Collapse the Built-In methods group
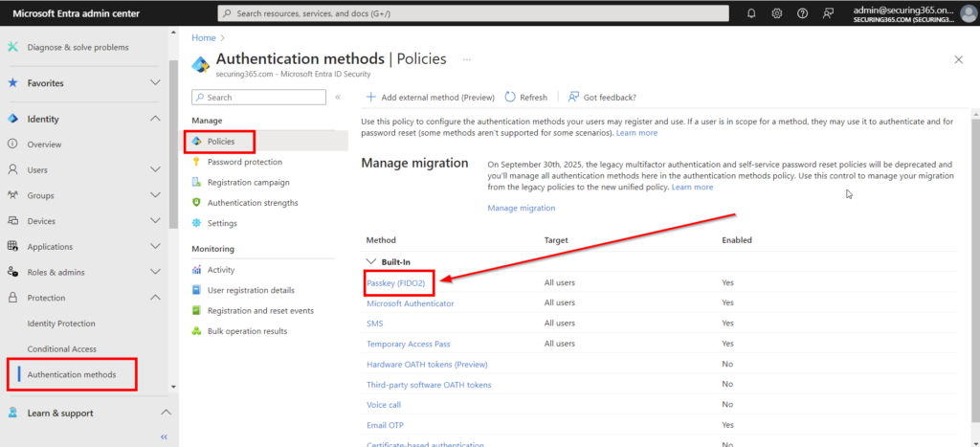Image resolution: width=980 pixels, height=447 pixels. (371, 261)
